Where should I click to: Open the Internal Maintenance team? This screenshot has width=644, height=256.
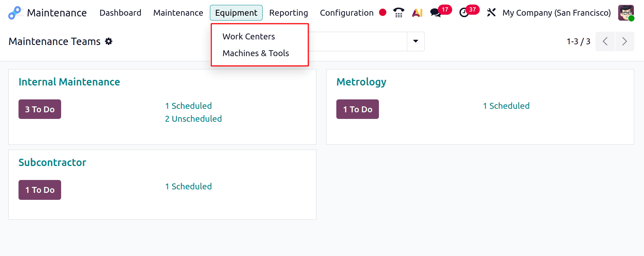pyautogui.click(x=69, y=82)
